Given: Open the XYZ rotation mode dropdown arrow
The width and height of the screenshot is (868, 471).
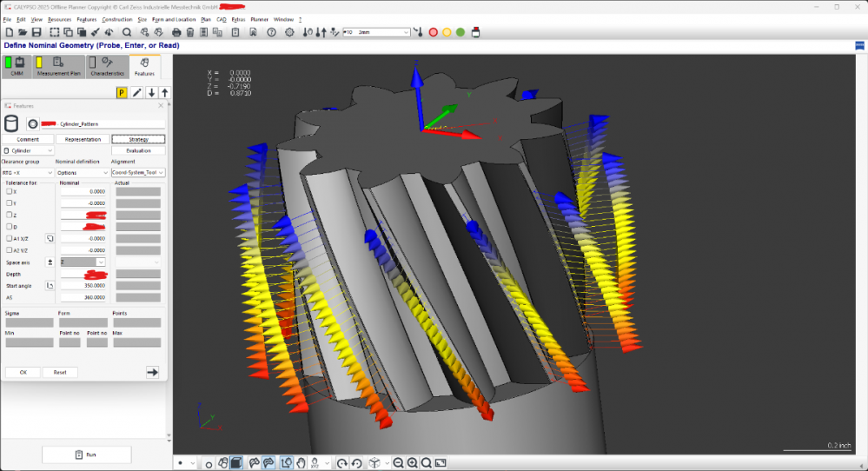Looking at the screenshot, I should (328, 463).
